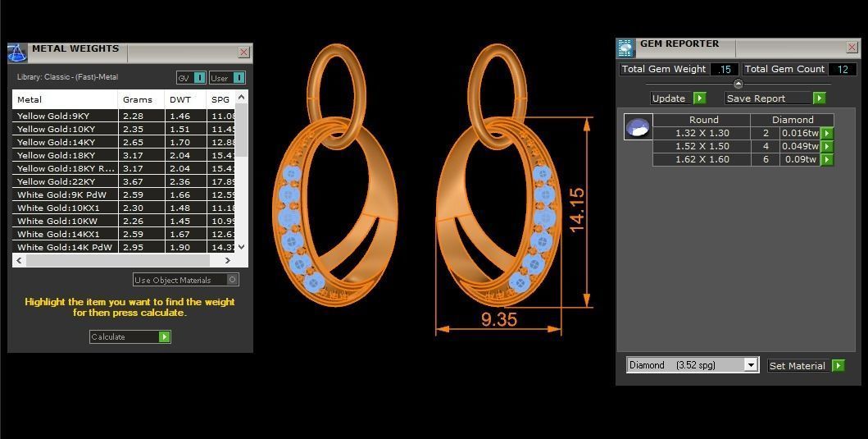Toggle Use Object Materials option
This screenshot has width=868, height=439.
(x=233, y=280)
